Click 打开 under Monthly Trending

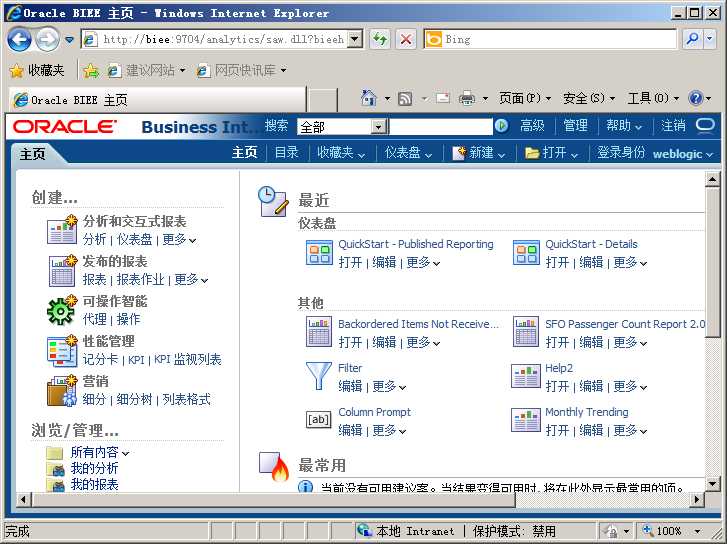(x=557, y=430)
